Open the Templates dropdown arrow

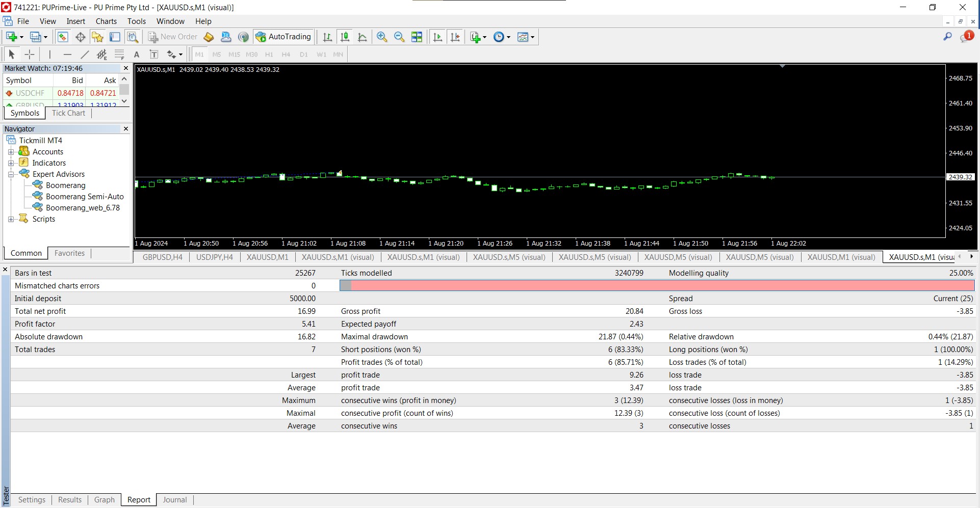click(532, 37)
